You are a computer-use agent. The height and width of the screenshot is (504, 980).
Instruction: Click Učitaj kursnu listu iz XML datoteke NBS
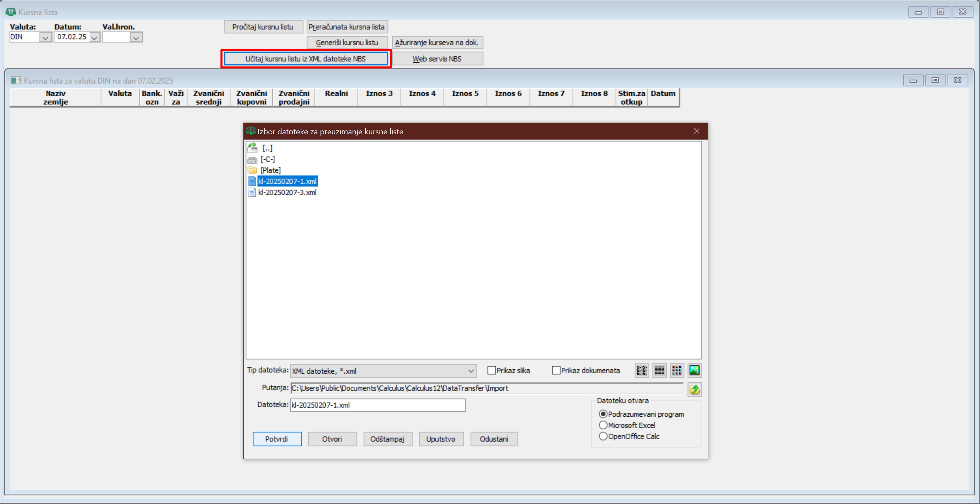[306, 59]
